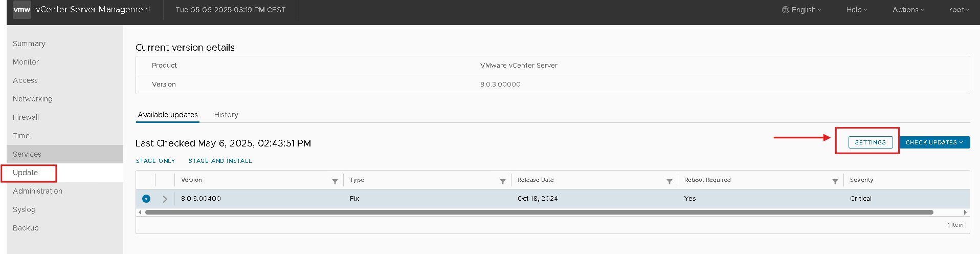Image resolution: width=980 pixels, height=254 pixels.
Task: Filter the Type column
Action: 503,181
